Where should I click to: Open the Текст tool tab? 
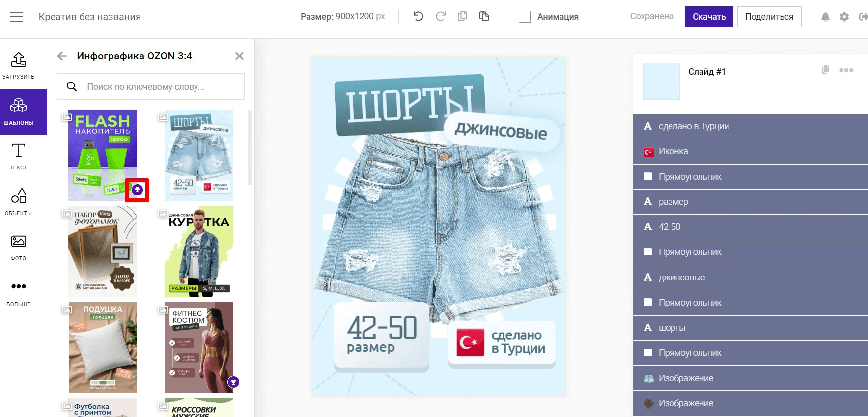coord(19,157)
